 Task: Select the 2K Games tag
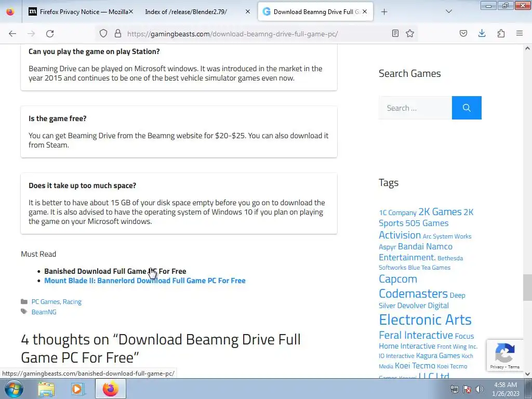[x=440, y=212]
